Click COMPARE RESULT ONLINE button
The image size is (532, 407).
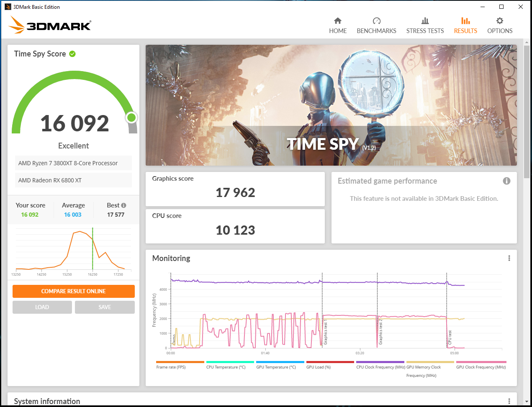point(74,291)
